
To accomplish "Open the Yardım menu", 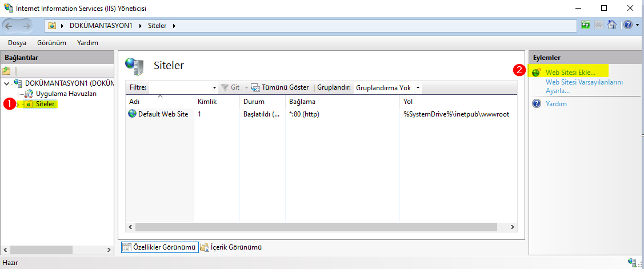I will [x=87, y=43].
